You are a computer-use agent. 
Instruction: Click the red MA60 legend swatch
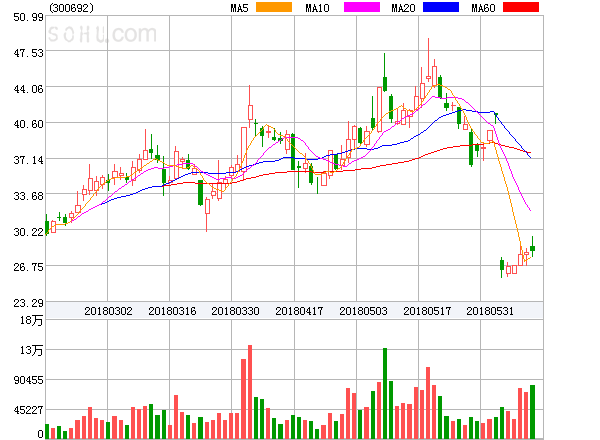click(x=521, y=7)
